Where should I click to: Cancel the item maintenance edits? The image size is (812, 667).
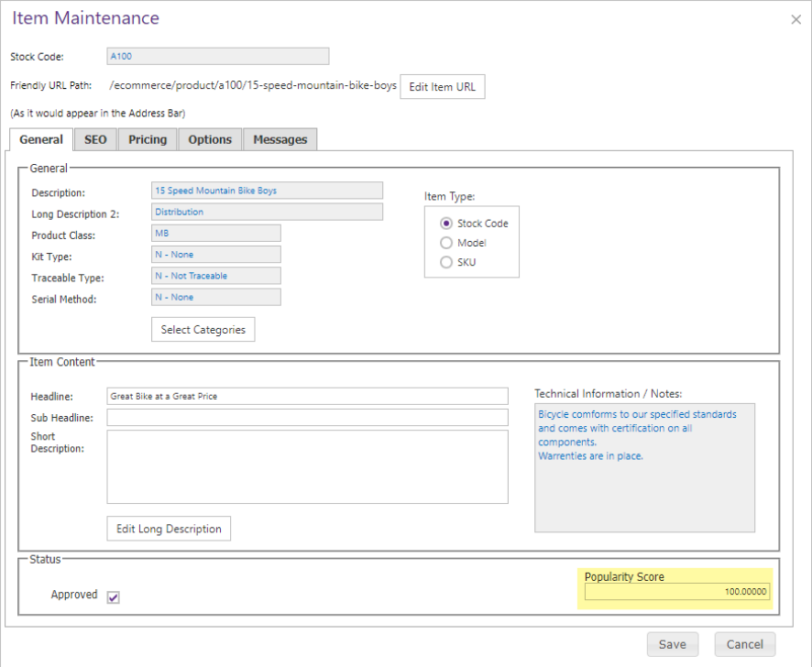click(x=744, y=644)
